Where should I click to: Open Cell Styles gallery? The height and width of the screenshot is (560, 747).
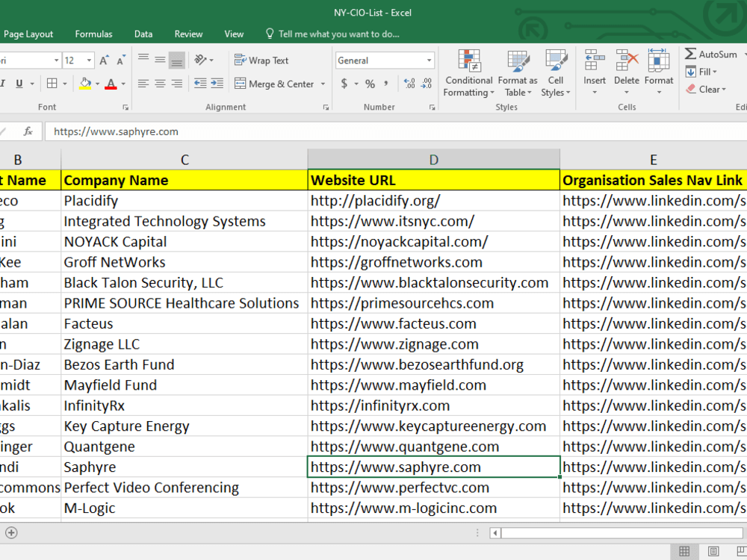click(556, 73)
